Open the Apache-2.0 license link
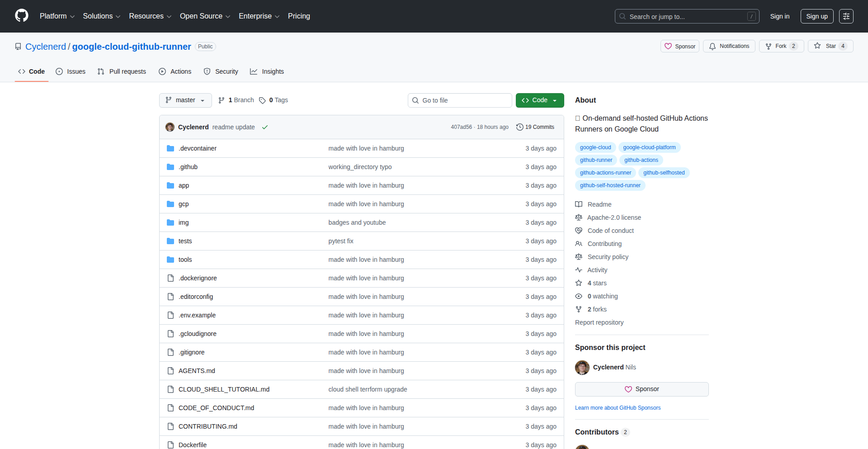Image resolution: width=868 pixels, height=449 pixels. click(614, 217)
